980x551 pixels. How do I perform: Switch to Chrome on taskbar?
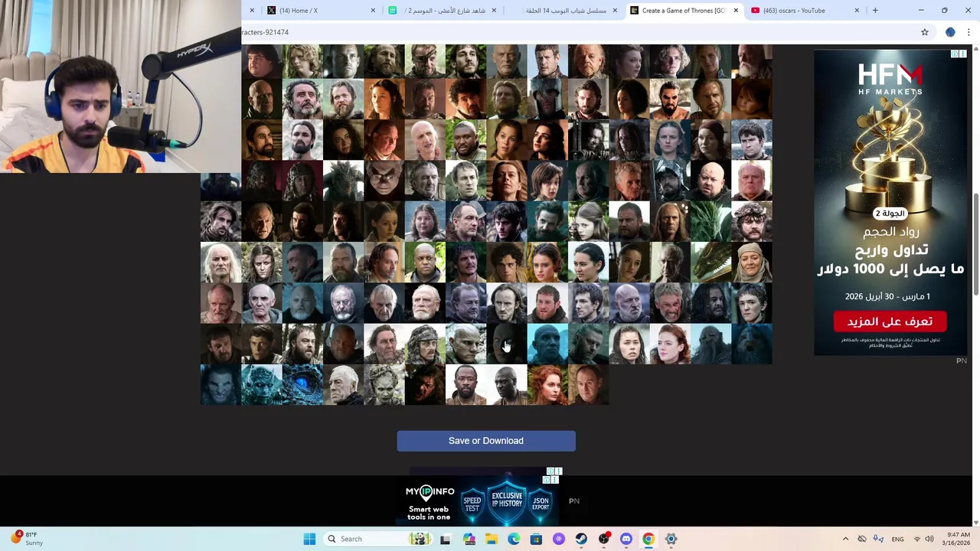(x=648, y=539)
